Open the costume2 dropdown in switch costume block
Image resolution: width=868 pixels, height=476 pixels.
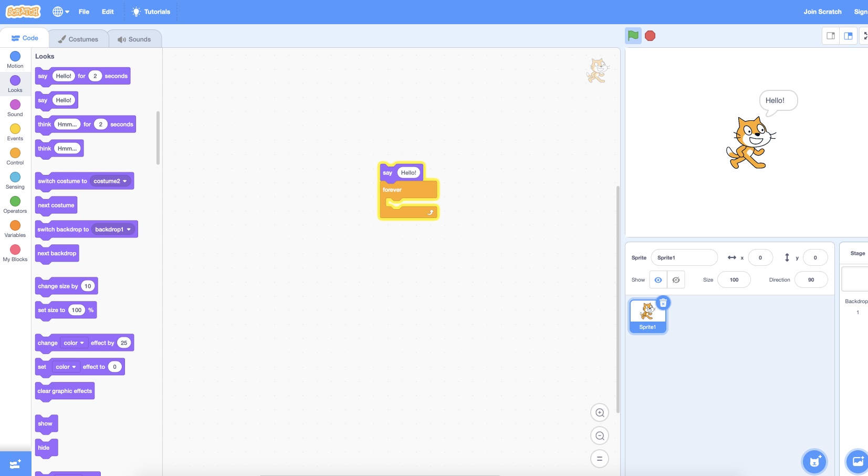tap(110, 181)
